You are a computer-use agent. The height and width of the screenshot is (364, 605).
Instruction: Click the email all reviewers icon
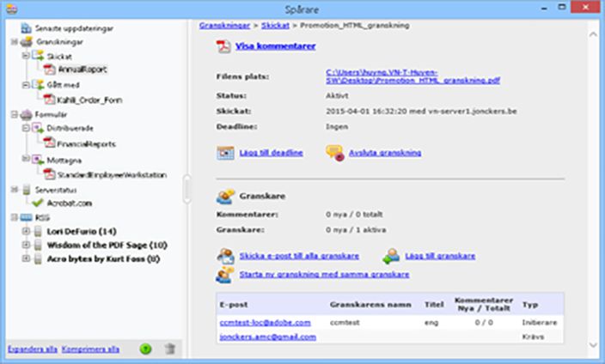225,257
